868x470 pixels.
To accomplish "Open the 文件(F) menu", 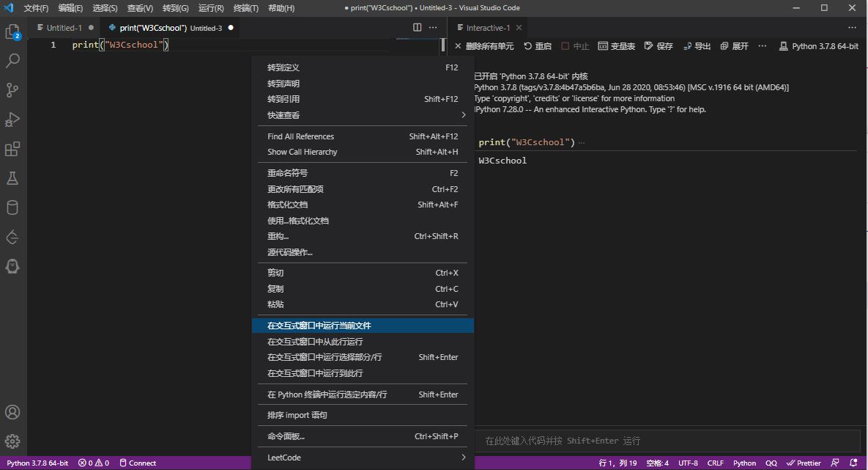I will pos(36,8).
